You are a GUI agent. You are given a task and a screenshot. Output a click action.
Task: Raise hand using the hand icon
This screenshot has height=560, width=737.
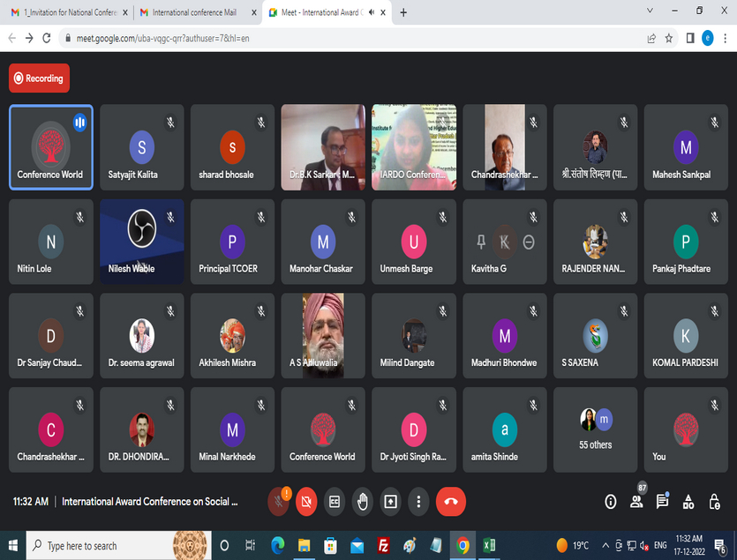(363, 502)
